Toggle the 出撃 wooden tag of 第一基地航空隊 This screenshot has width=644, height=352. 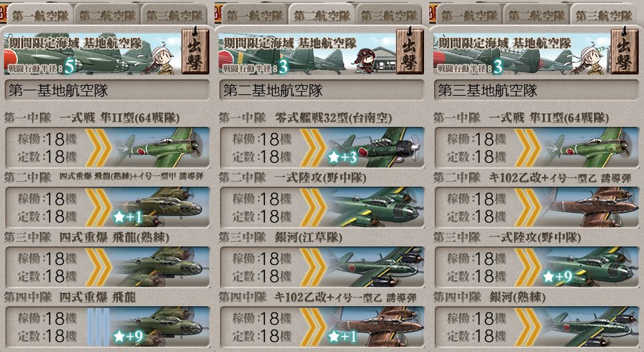point(195,51)
